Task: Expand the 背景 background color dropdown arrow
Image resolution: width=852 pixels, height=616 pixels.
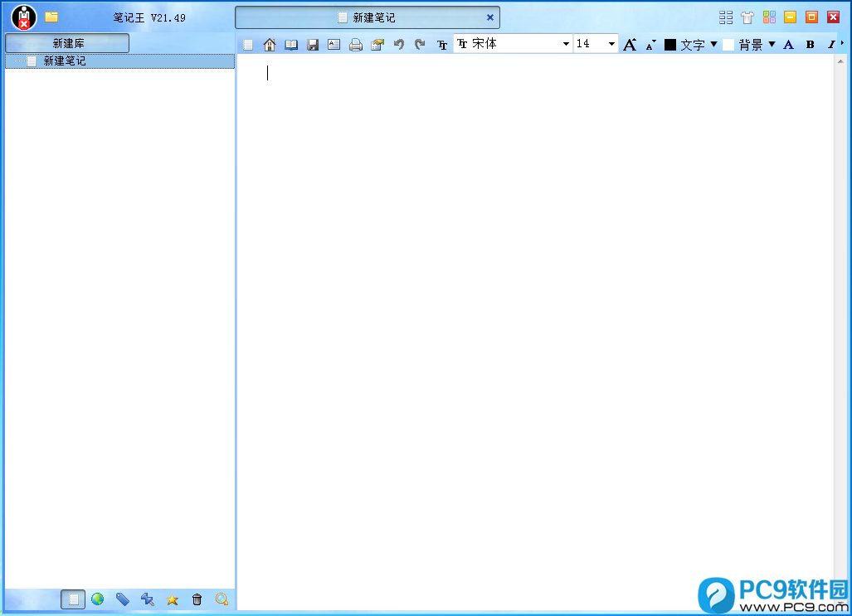Action: [772, 44]
